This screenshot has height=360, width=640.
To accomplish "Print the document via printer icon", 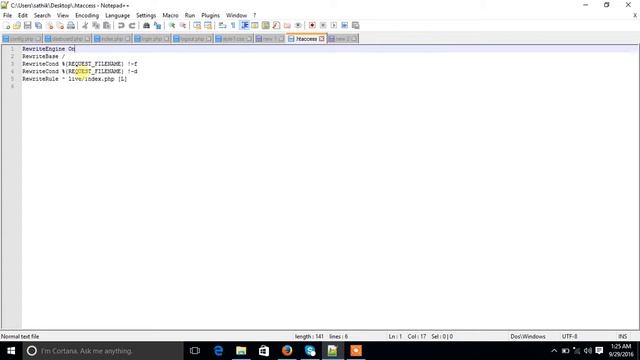I will pyautogui.click(x=71, y=25).
